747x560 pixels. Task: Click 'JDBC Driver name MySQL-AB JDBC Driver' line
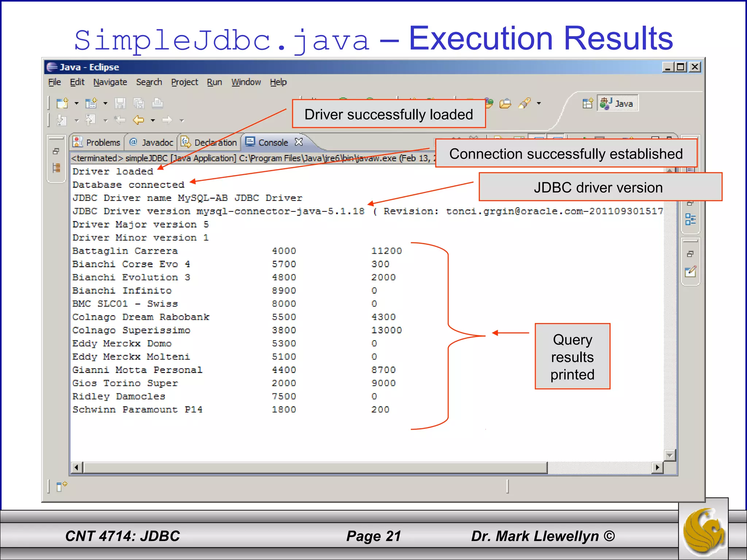pos(187,198)
